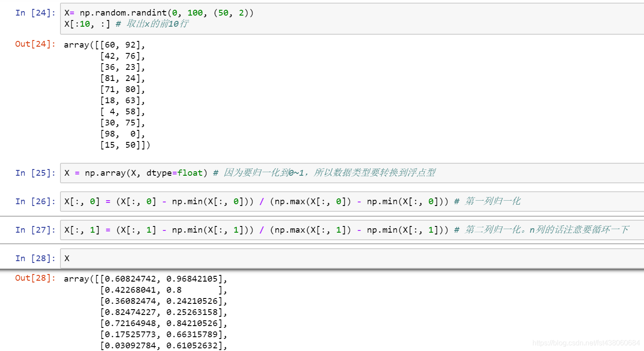This screenshot has width=644, height=351.
Task: Select the In [26] prompt label
Action: click(x=36, y=201)
